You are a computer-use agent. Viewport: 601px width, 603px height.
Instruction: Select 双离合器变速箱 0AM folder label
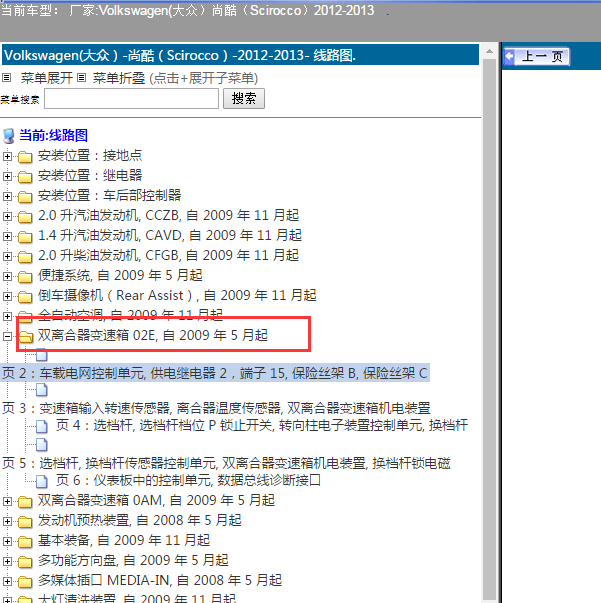(x=156, y=500)
